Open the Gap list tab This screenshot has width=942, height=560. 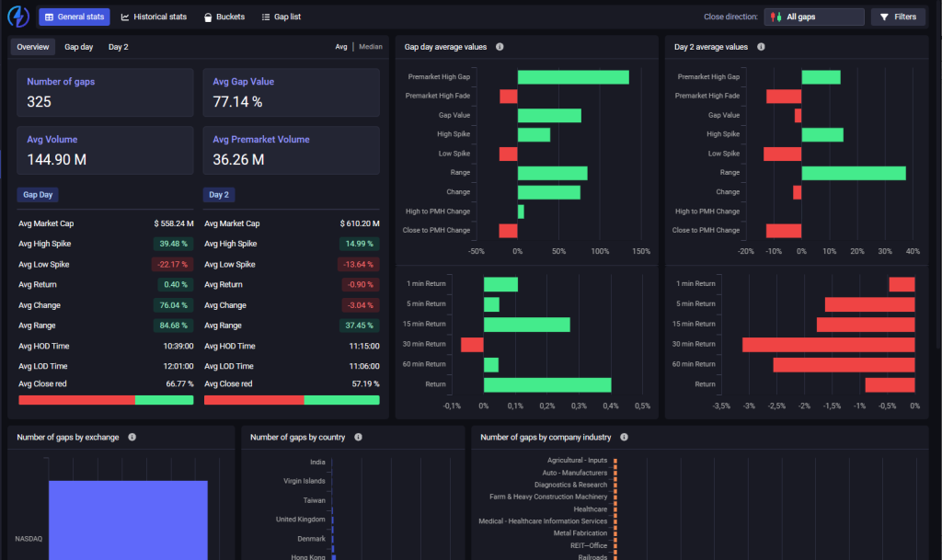point(281,17)
